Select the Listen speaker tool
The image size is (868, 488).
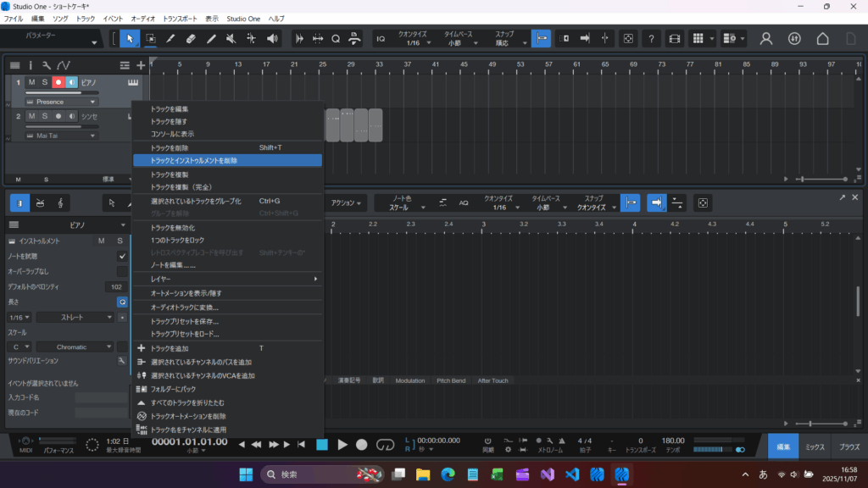(272, 38)
